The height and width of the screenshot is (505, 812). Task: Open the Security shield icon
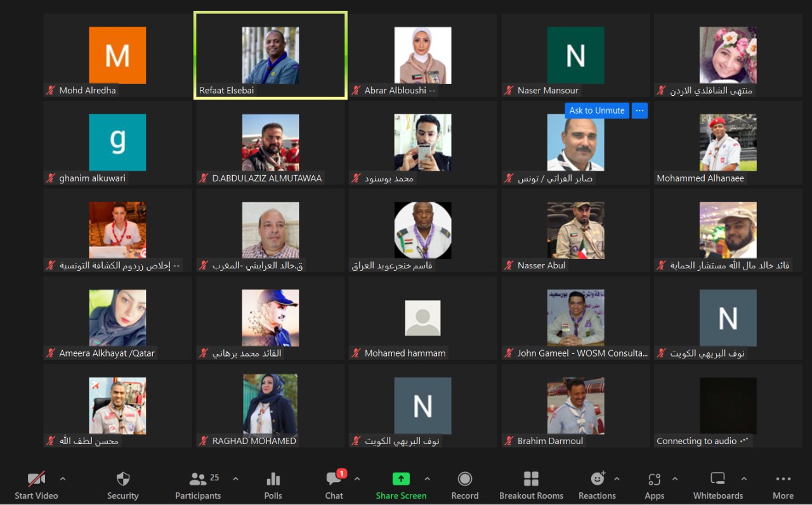pos(122,480)
